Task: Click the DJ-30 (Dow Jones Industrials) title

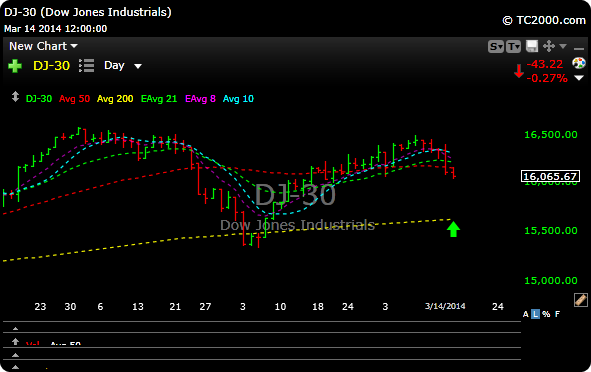Action: [88, 12]
